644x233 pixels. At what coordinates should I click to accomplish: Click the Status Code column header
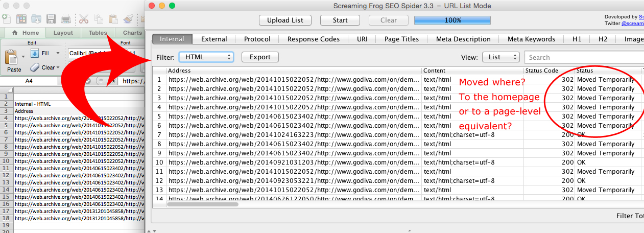point(549,71)
